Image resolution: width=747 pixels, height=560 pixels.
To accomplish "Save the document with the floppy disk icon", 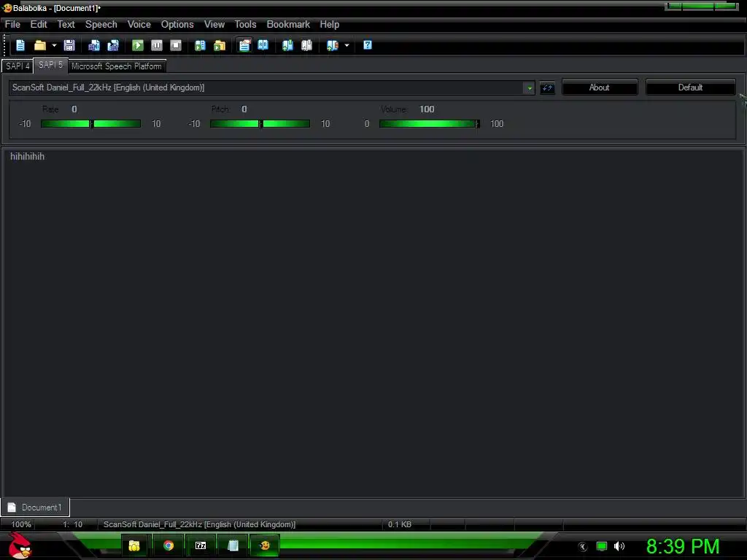I will coord(69,45).
